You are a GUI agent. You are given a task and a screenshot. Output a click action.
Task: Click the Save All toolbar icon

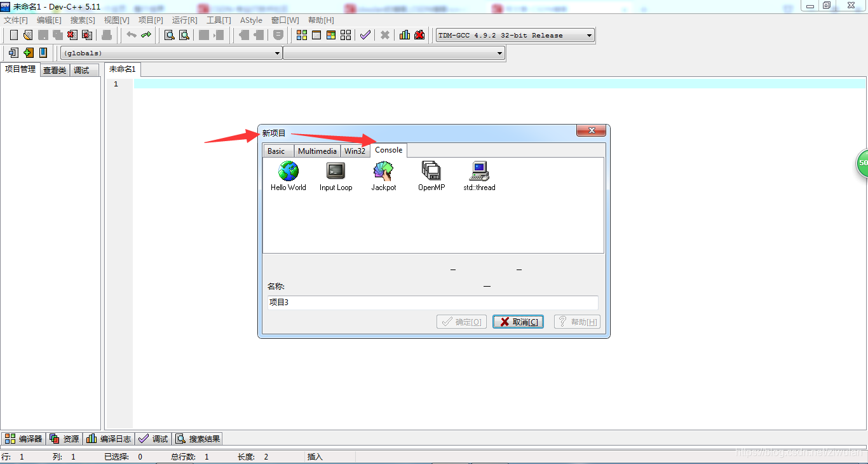click(x=57, y=35)
